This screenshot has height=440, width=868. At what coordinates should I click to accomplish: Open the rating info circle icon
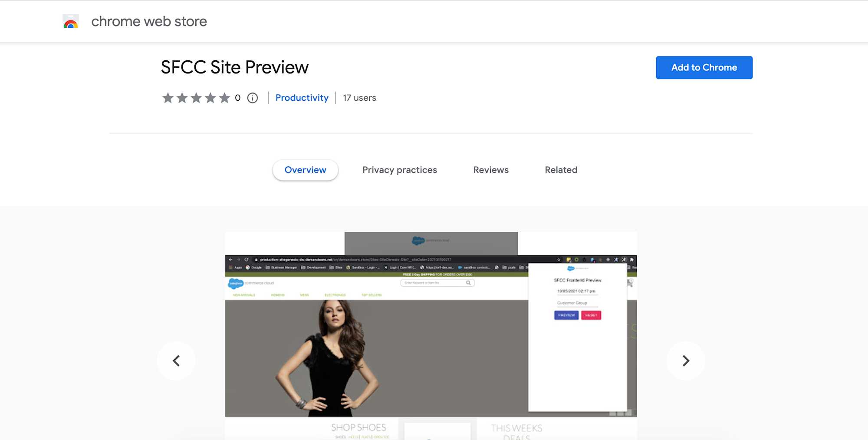tap(253, 98)
